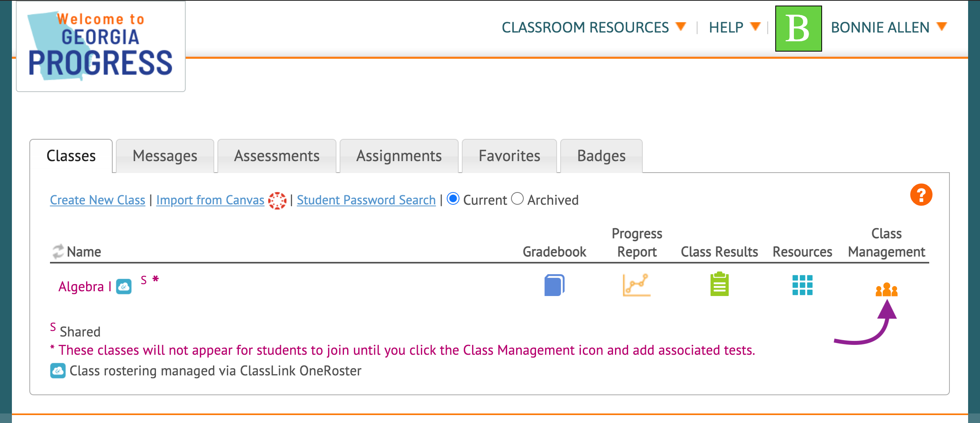Open the Student Password Search link

(x=366, y=200)
